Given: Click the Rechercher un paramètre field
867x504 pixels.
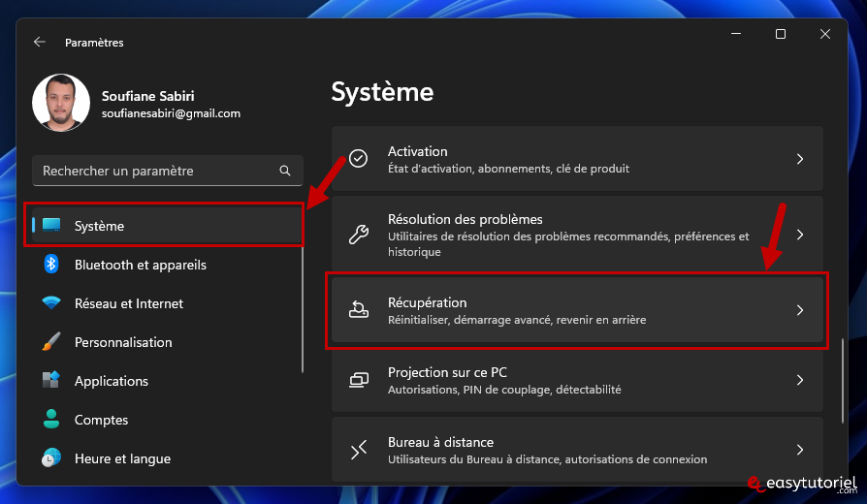Looking at the screenshot, I should [x=168, y=171].
